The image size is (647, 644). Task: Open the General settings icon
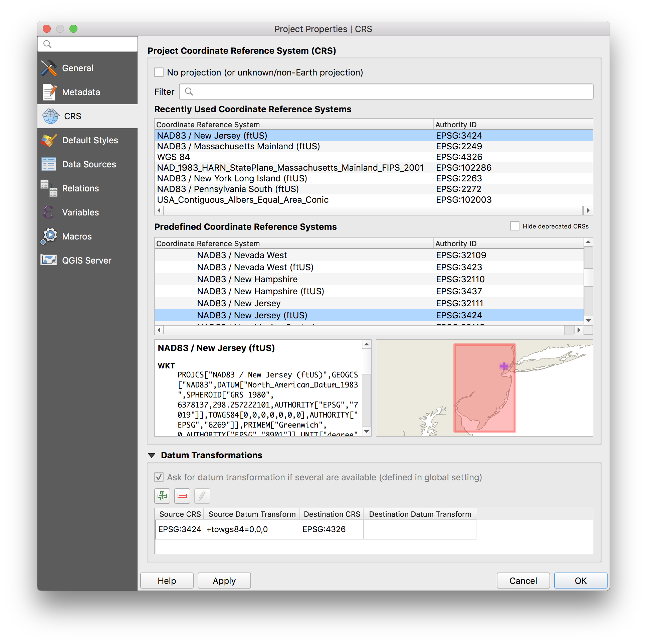point(49,68)
